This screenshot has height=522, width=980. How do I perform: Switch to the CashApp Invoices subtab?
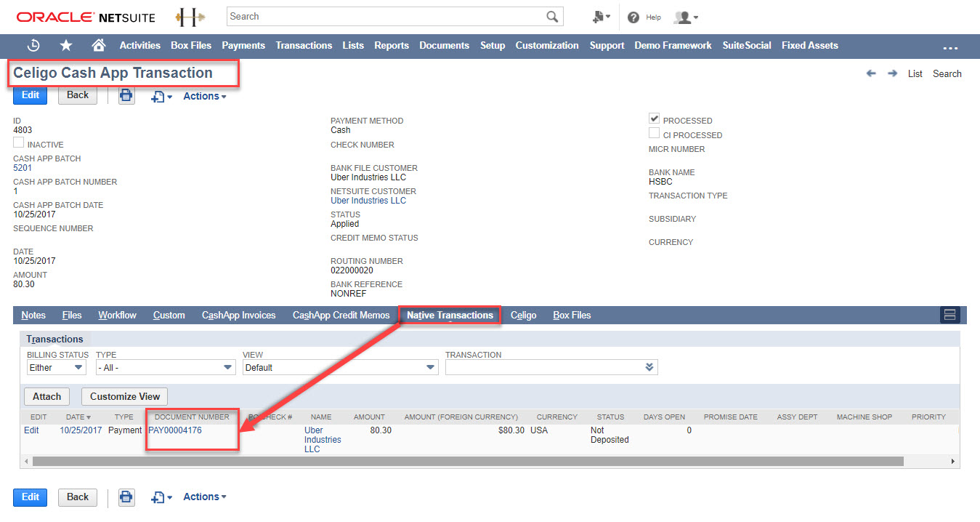238,315
